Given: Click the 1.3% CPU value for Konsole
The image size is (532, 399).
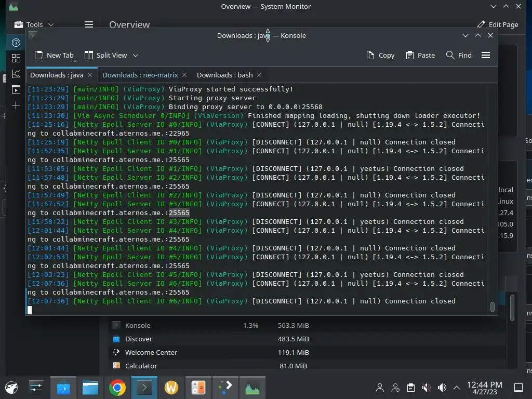Looking at the screenshot, I should click(250, 325).
